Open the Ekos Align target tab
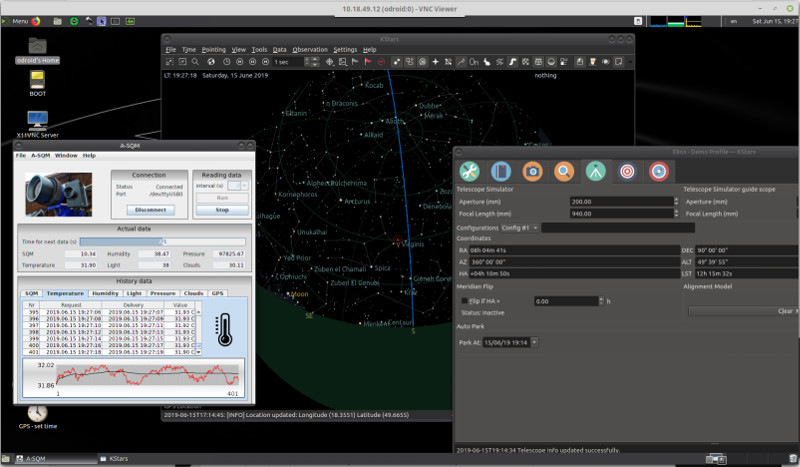Image resolution: width=800 pixels, height=467 pixels. coord(627,171)
